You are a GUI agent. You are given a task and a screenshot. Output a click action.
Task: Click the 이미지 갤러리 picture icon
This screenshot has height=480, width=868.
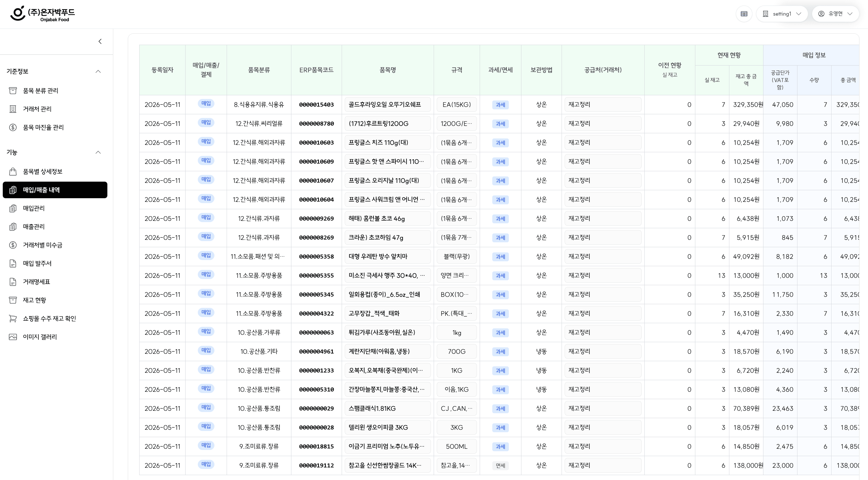click(x=13, y=337)
